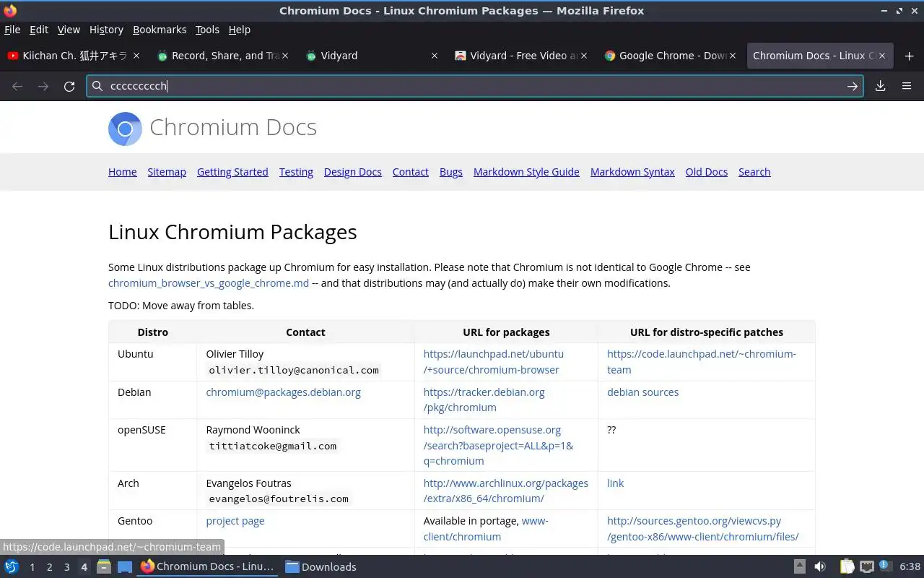Open the Contact nav link
Viewport: 924px width, 578px height.
410,172
